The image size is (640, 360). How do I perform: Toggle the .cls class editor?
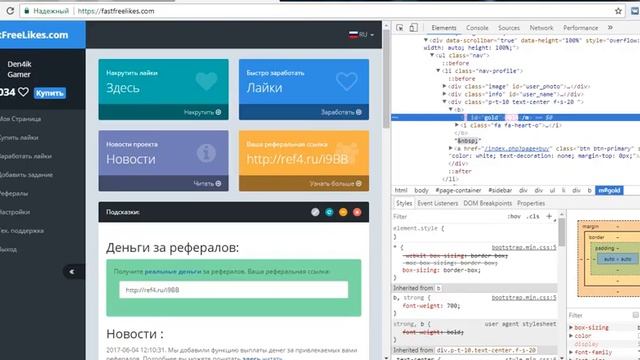click(x=533, y=216)
